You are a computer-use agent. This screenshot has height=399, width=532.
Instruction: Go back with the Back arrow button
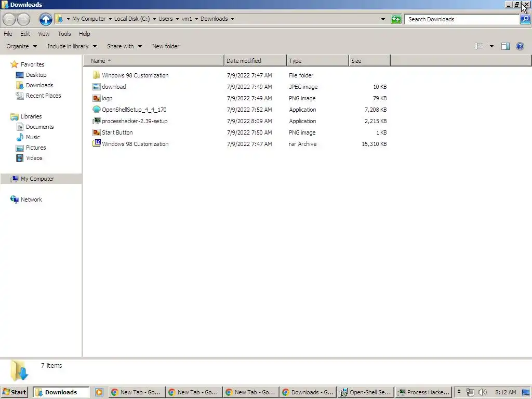click(x=9, y=19)
